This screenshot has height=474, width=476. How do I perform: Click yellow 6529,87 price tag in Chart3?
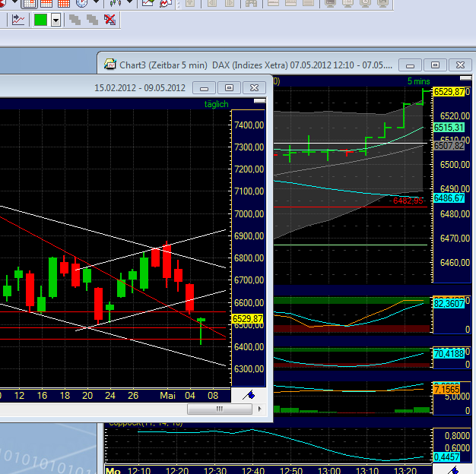(449, 92)
